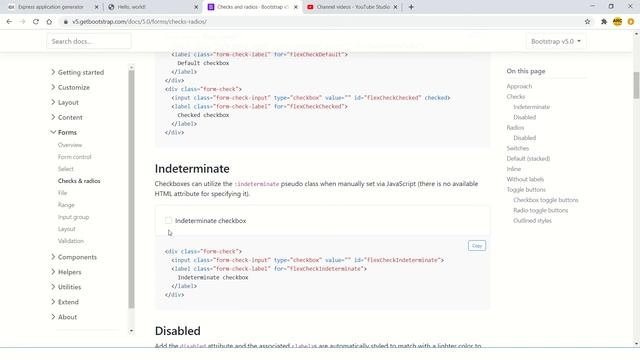
Task: Open Forms Layout sub-page
Action: pyautogui.click(x=67, y=229)
